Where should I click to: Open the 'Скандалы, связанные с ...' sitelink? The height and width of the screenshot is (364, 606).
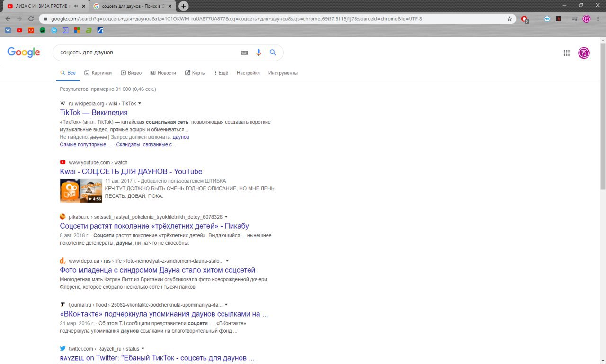pyautogui.click(x=147, y=144)
